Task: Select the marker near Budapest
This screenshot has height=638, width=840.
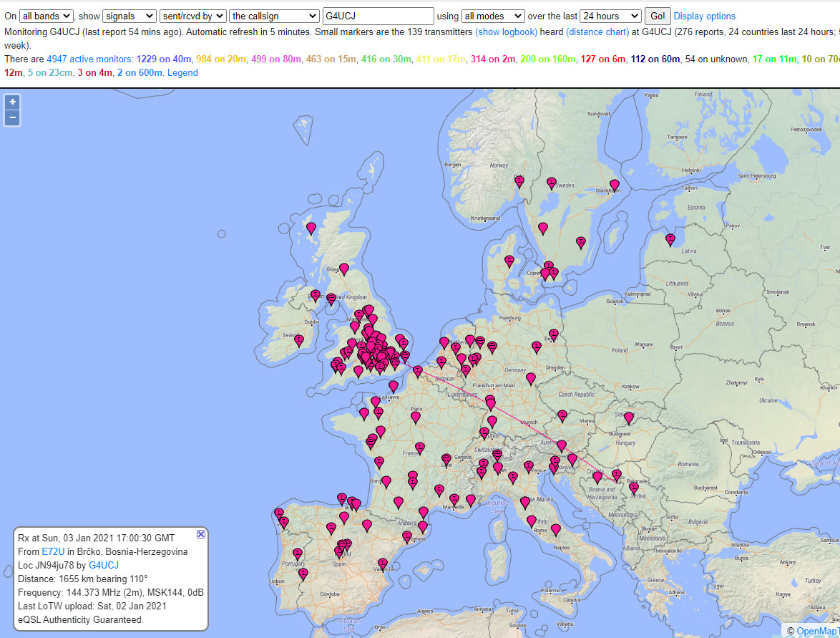Action: pyautogui.click(x=628, y=417)
